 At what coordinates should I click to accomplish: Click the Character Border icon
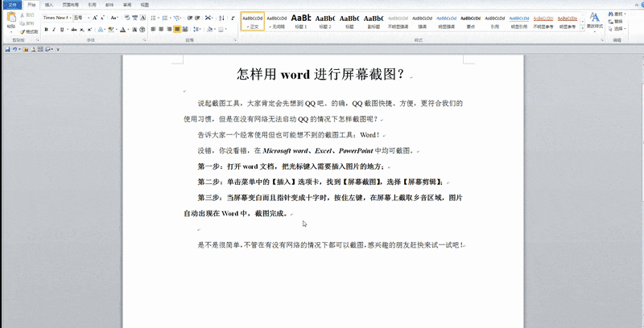pyautogui.click(x=142, y=18)
